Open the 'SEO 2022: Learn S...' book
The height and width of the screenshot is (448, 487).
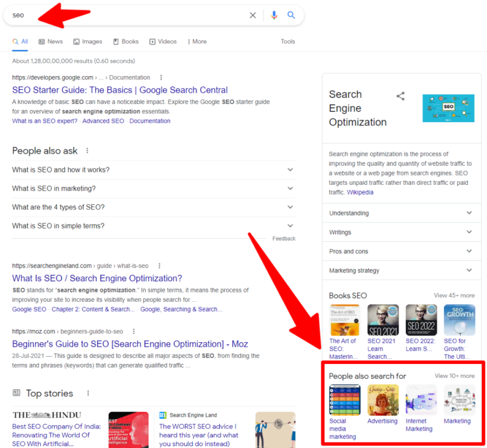point(421,328)
